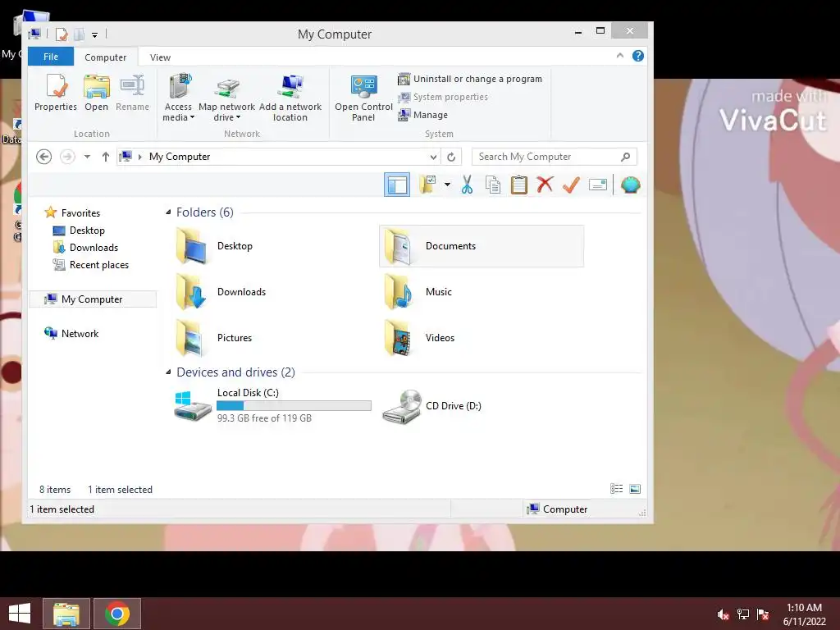Go up one level with Up arrow
Viewport: 840px width, 630px height.
point(106,157)
